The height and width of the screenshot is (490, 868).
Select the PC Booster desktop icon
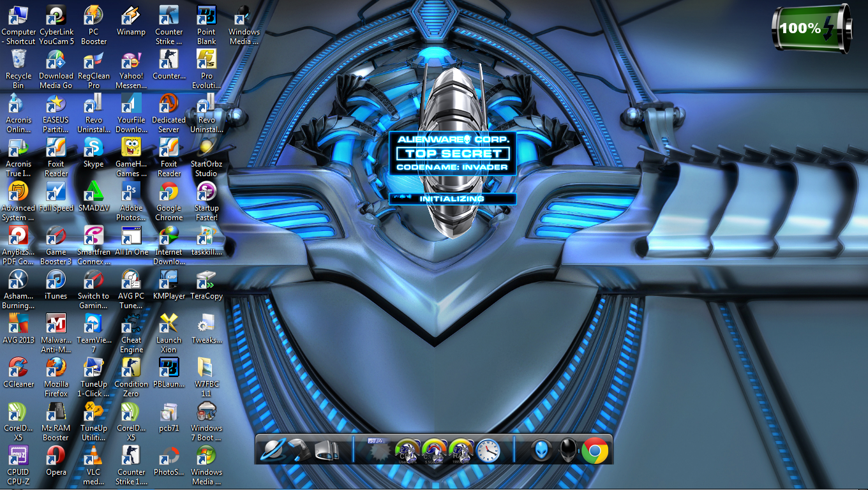94,25
